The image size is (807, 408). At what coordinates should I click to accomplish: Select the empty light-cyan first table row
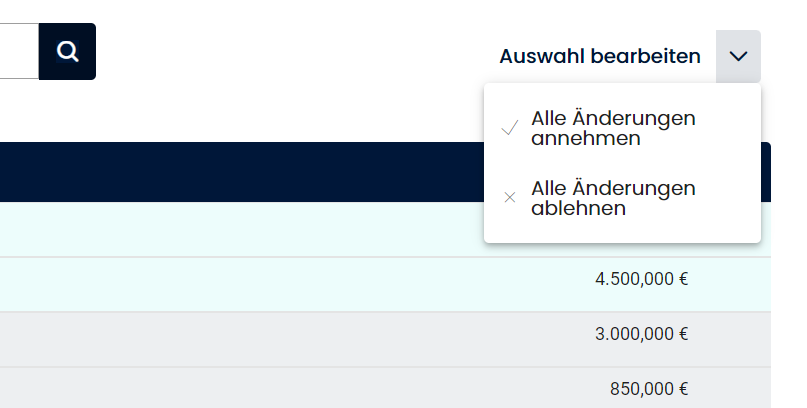click(240, 229)
